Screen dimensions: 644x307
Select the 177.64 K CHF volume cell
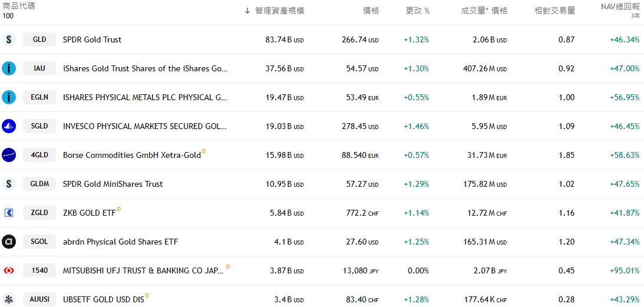click(486, 299)
